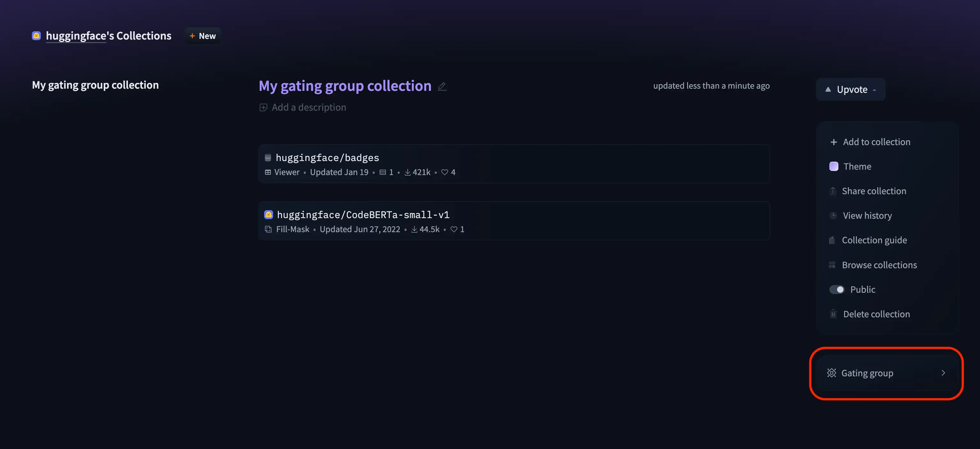This screenshot has height=449, width=980.
Task: Click the upload arrow icon for Share collection
Action: click(833, 191)
